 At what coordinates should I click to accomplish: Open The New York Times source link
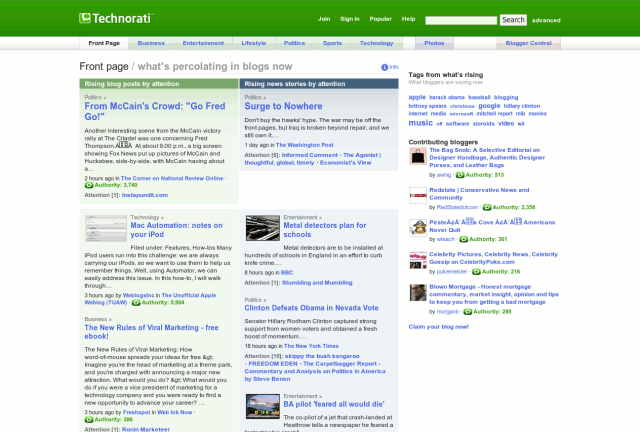pos(311,346)
